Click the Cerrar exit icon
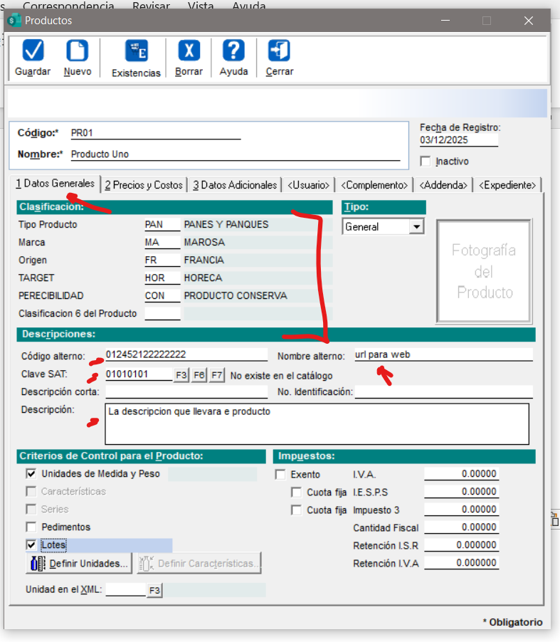 (x=279, y=50)
